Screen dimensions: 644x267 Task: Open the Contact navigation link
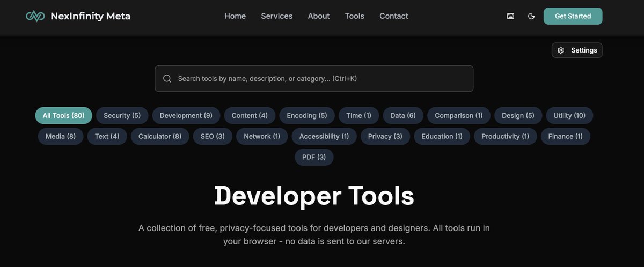click(x=394, y=16)
